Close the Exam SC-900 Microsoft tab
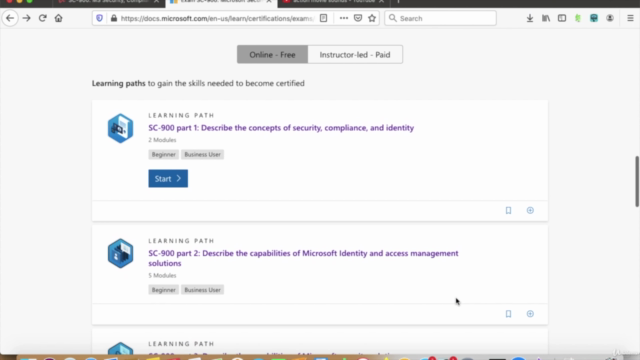 click(269, 2)
